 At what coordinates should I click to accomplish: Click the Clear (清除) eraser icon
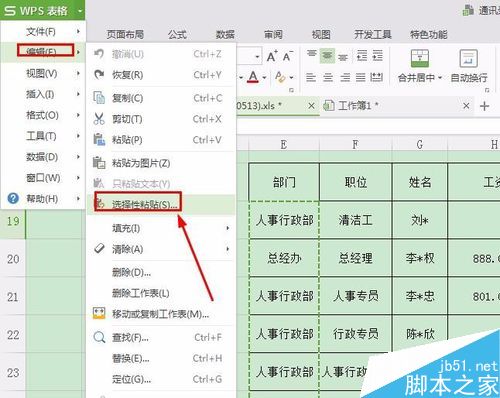[99, 248]
